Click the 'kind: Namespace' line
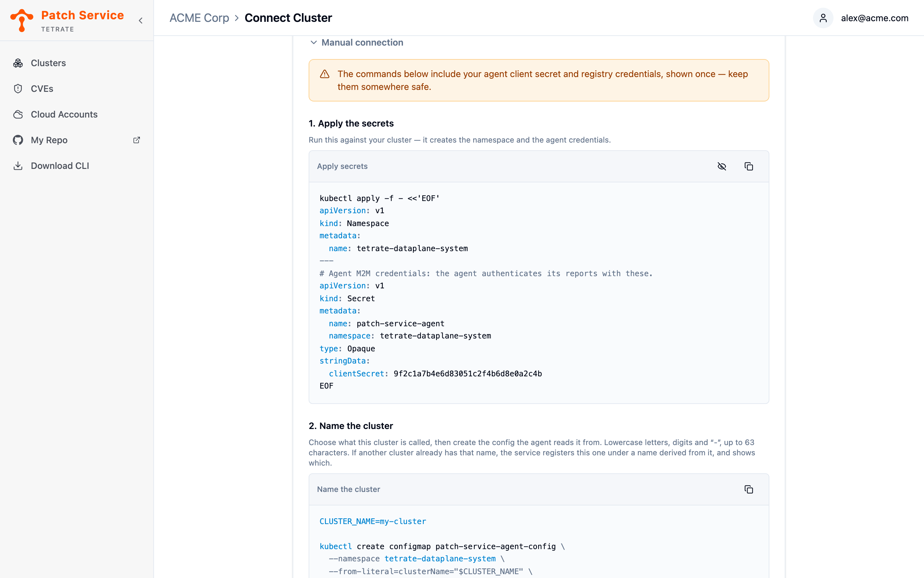The width and height of the screenshot is (924, 578). [x=354, y=223]
